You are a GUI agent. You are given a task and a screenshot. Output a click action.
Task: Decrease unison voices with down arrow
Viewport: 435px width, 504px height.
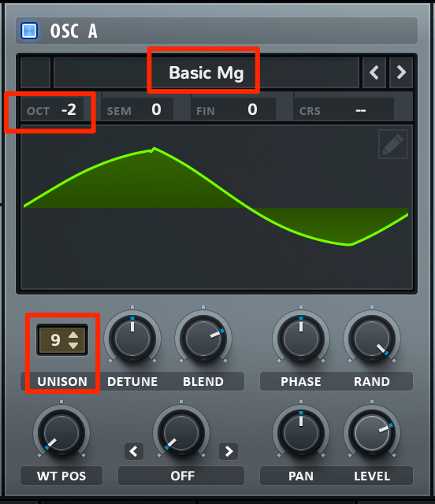coord(73,346)
